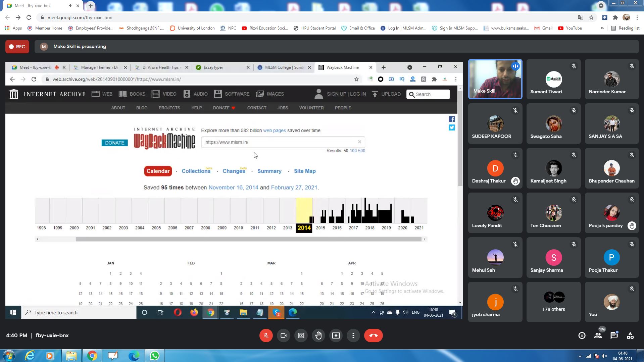Switch to Wayback Machine tab in presentation

pos(342,67)
